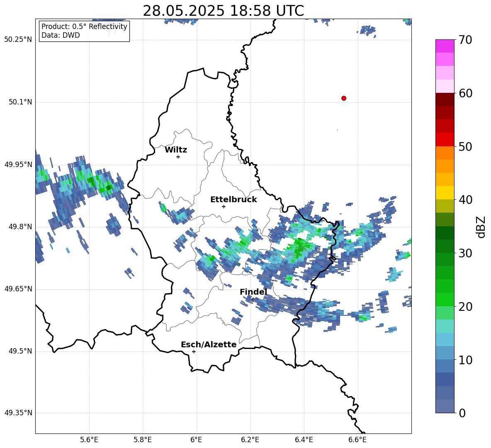Click the colorbar value 60
The height and width of the screenshot is (448, 491).
tap(465, 93)
